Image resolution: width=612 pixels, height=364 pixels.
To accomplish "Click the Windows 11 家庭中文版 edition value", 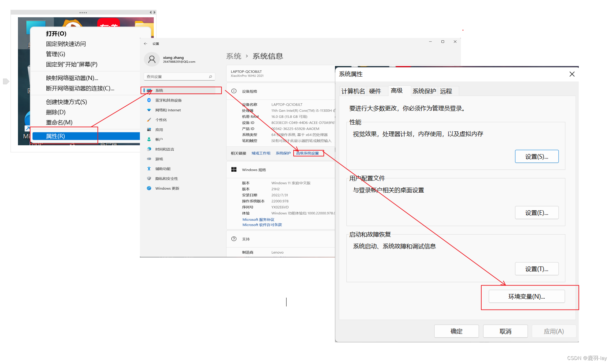I will [x=291, y=183].
